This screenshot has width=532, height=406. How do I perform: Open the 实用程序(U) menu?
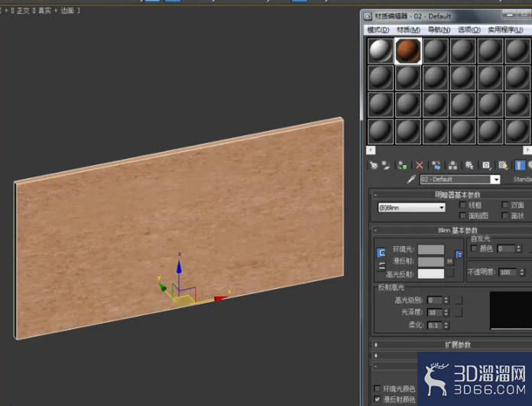click(505, 30)
